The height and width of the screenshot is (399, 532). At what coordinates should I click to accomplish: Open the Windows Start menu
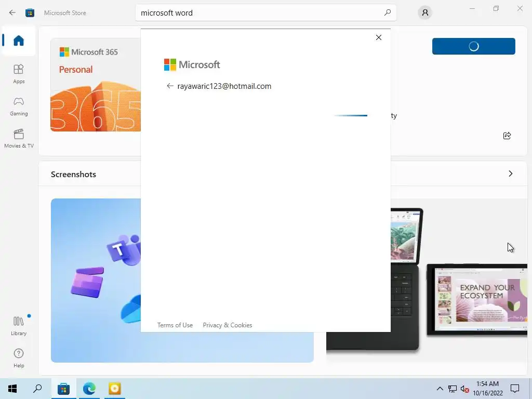(12, 389)
